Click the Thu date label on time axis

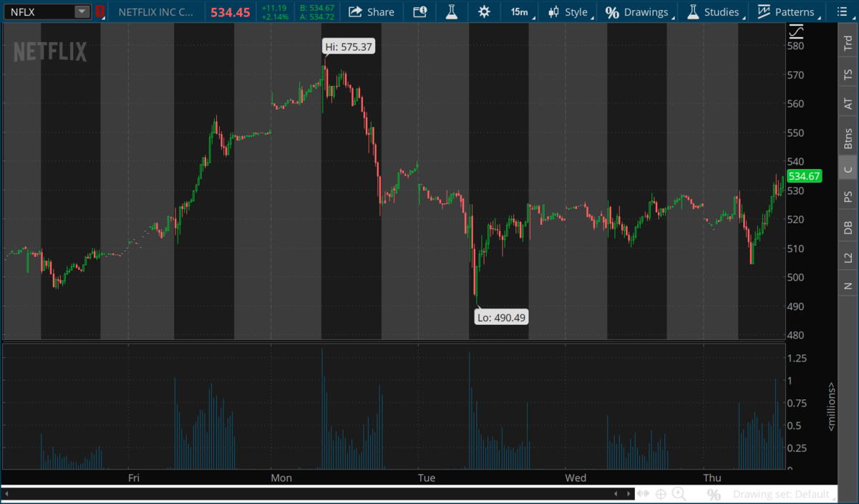click(712, 478)
